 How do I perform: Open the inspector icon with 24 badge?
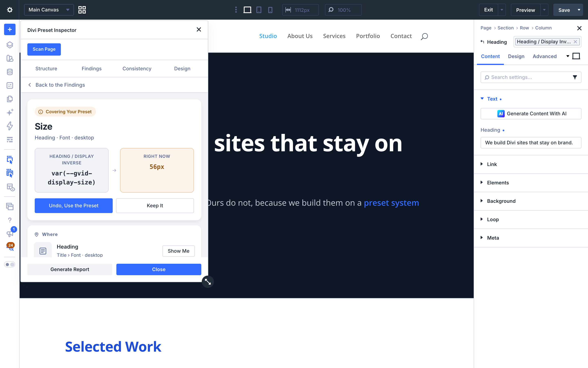10,247
